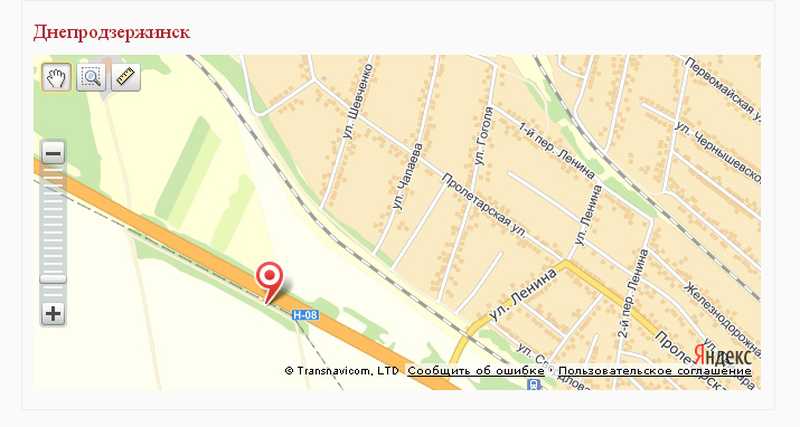Click the Пролетарская ул. street label

click(483, 206)
